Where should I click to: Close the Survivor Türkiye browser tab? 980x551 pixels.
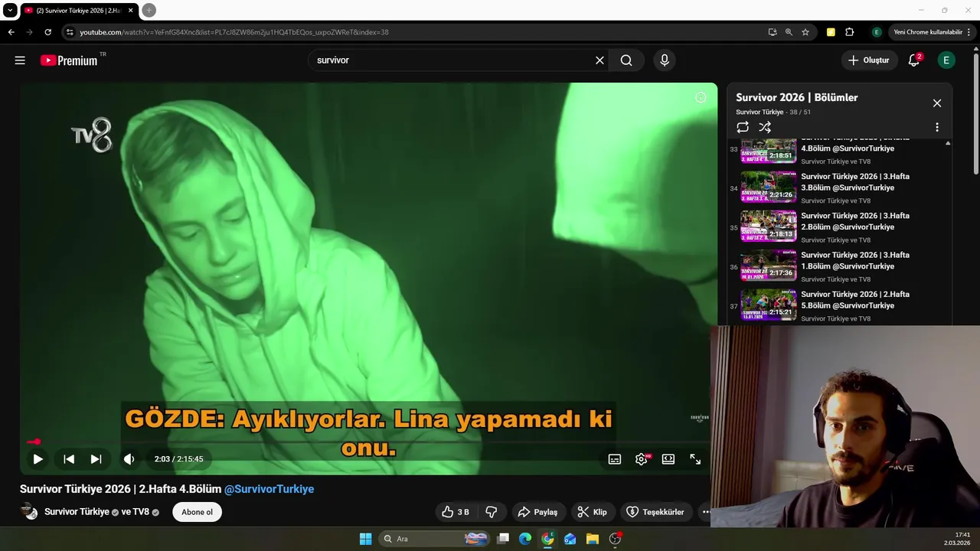(130, 11)
